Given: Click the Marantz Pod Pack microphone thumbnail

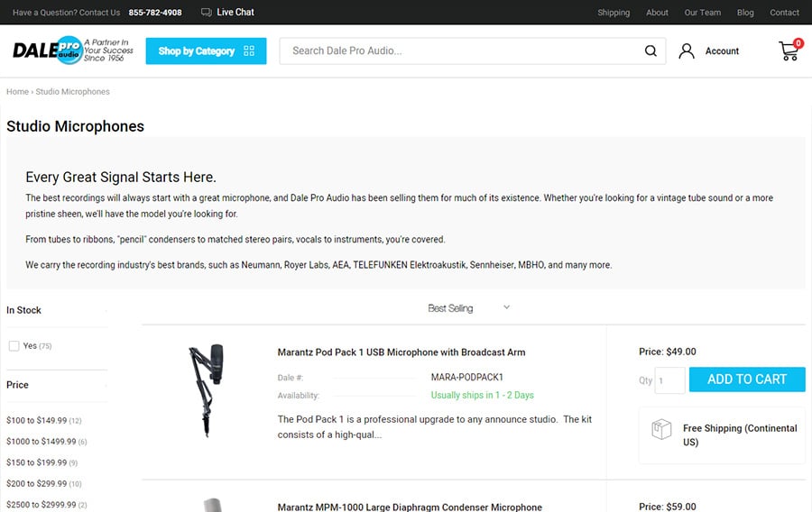Looking at the screenshot, I should pyautogui.click(x=207, y=390).
